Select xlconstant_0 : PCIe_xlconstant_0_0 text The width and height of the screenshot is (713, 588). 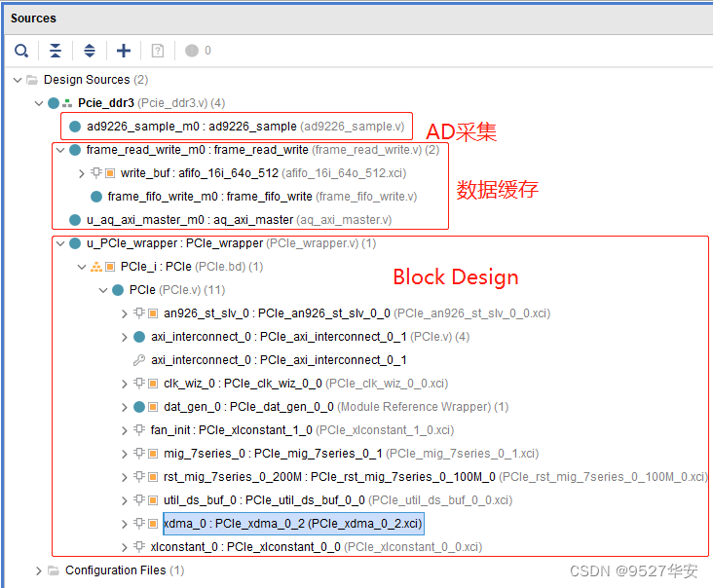pos(245,547)
